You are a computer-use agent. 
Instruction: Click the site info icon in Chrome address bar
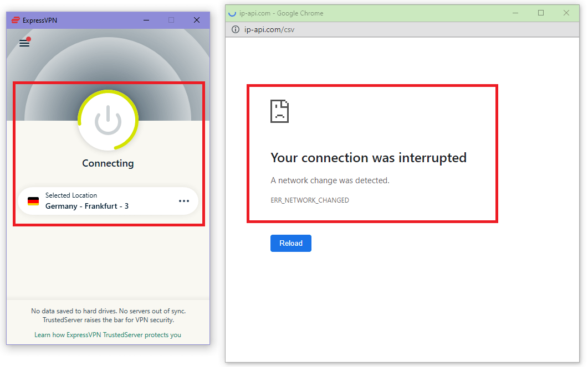point(235,29)
